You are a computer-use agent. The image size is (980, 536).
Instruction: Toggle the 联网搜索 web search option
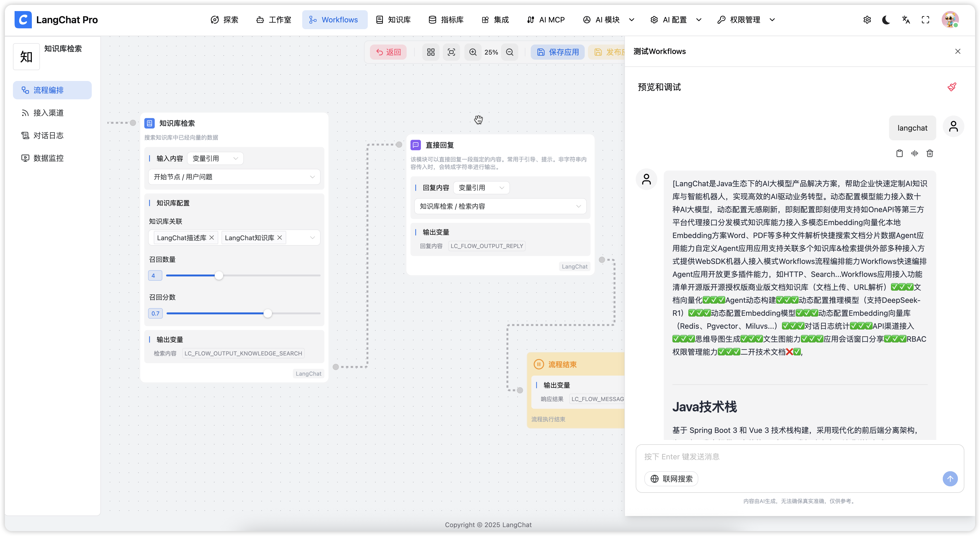point(671,479)
